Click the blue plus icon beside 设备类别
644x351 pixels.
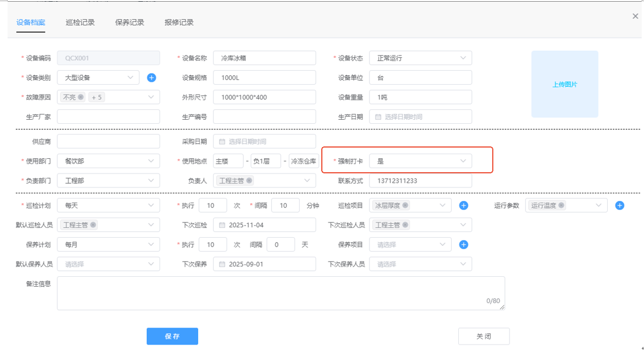[x=151, y=78]
